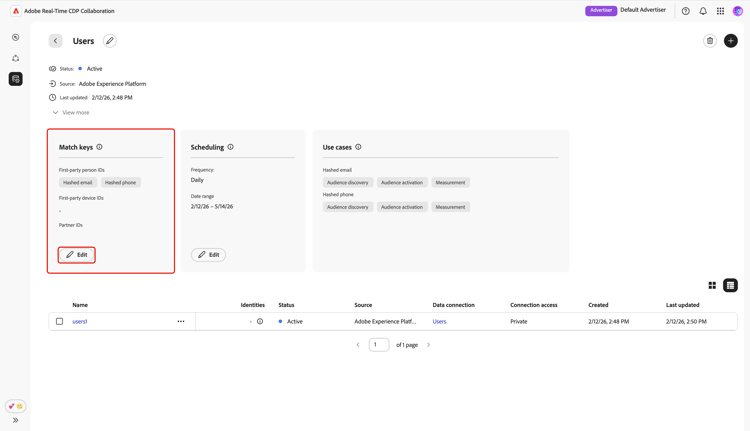Switch to grid card view
The image size is (750, 431).
[712, 285]
